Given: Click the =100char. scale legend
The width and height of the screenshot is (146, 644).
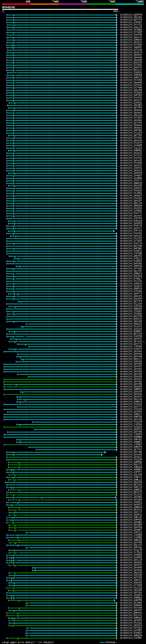Looking at the screenshot, I should [x=109, y=642].
